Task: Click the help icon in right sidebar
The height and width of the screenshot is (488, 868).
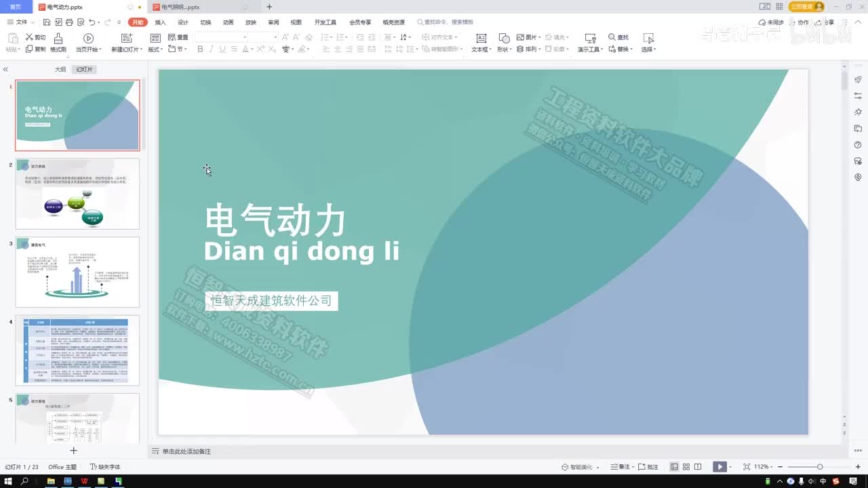Action: (x=858, y=145)
